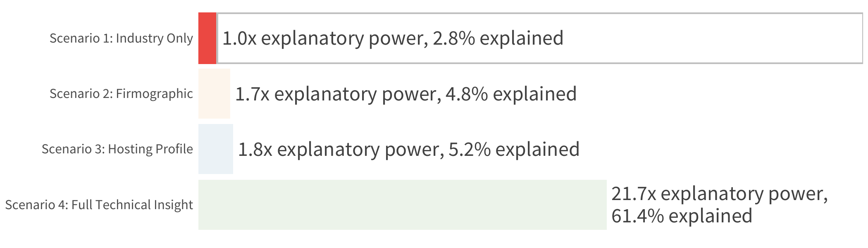Click the '1.0x explanatory power, 2.8% explained' text
Screen dimensions: 868x248
(393, 38)
